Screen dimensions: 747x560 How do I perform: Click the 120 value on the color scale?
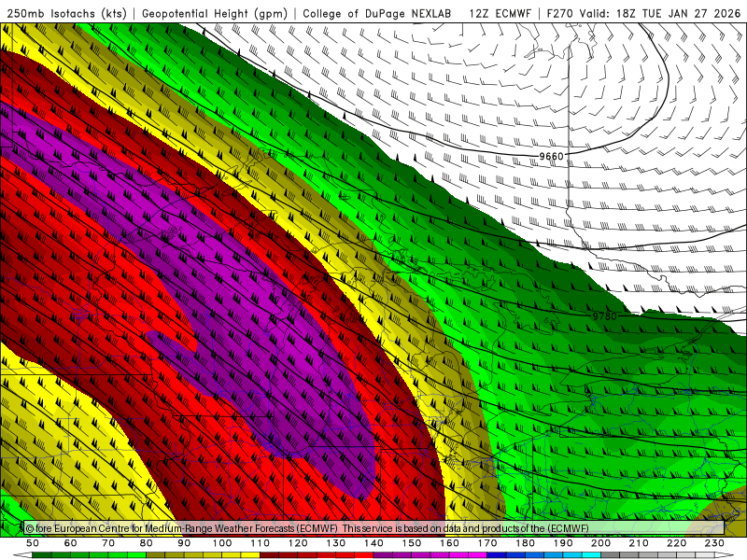pos(298,543)
